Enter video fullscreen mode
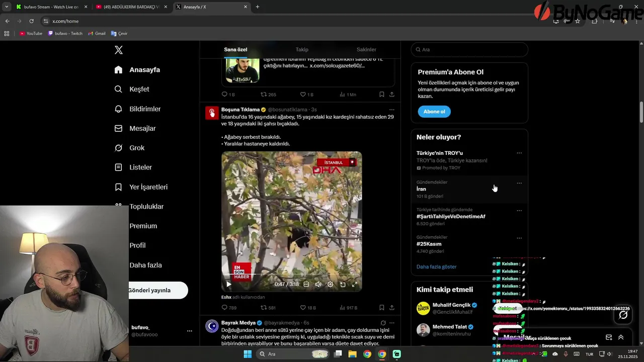The width and height of the screenshot is (644, 362). (x=354, y=284)
